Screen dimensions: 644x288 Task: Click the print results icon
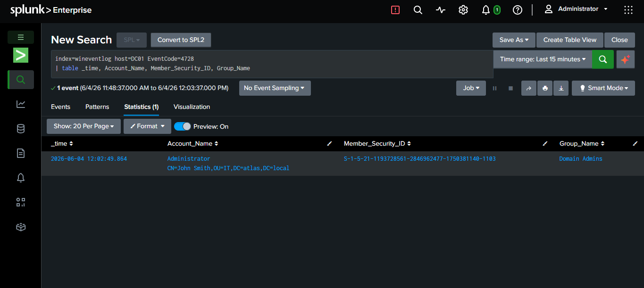coord(545,88)
